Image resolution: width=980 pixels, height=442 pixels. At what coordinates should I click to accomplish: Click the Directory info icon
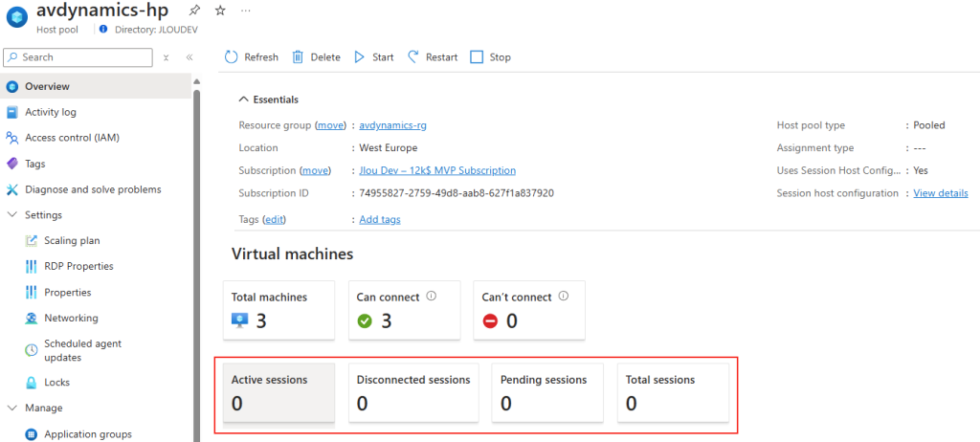click(x=103, y=29)
